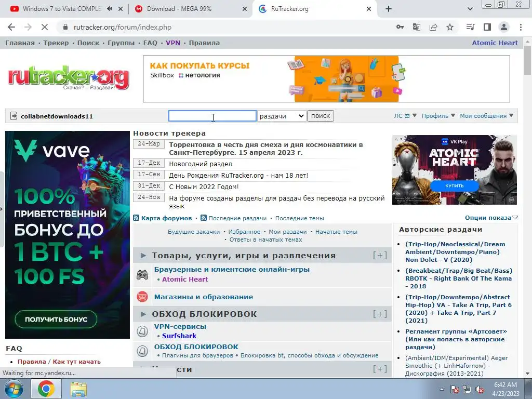Collapse the ОБХОД БЛОКИРОВОК category arrow
Screen dimensions: 532x399
click(x=143, y=314)
